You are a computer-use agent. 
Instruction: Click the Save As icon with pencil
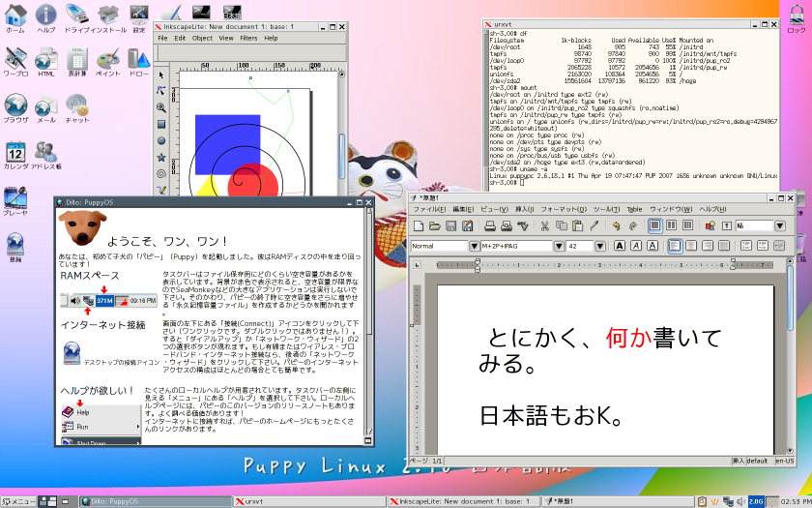(x=468, y=225)
